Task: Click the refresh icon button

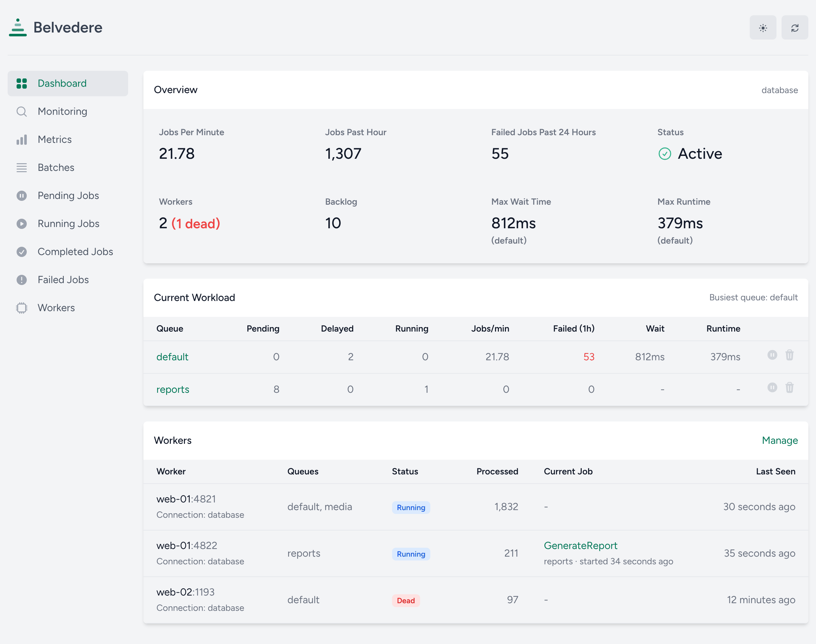Action: [795, 27]
